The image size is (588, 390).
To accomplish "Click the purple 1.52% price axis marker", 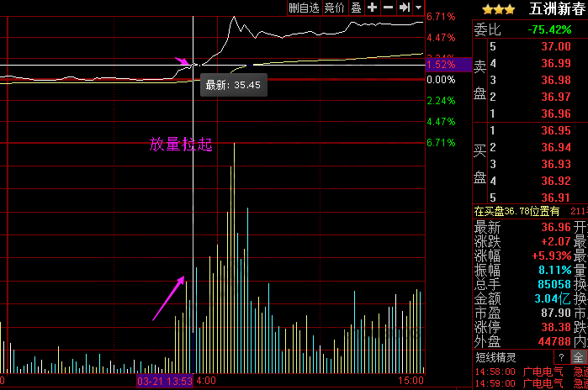I will point(441,64).
